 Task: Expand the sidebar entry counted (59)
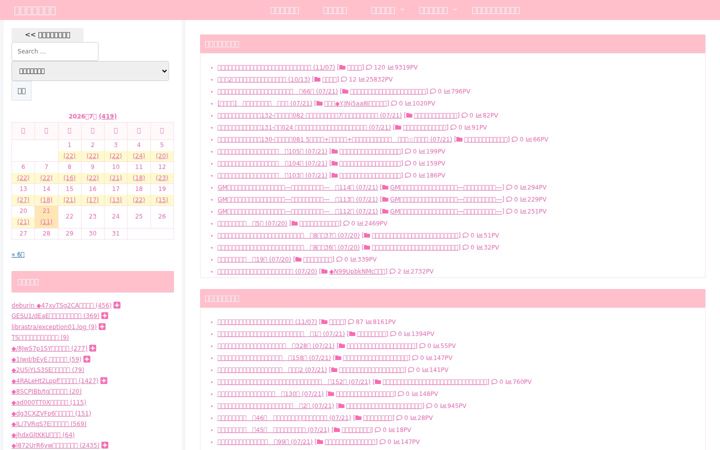pyautogui.click(x=87, y=359)
